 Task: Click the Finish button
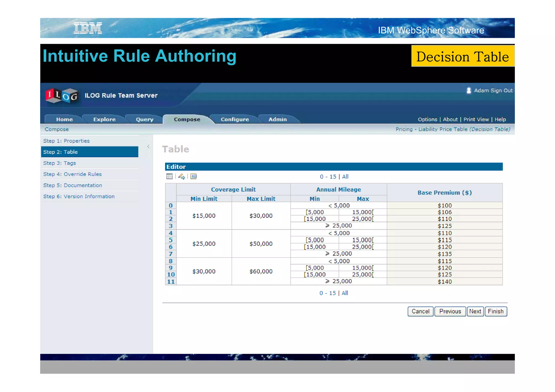tap(496, 311)
